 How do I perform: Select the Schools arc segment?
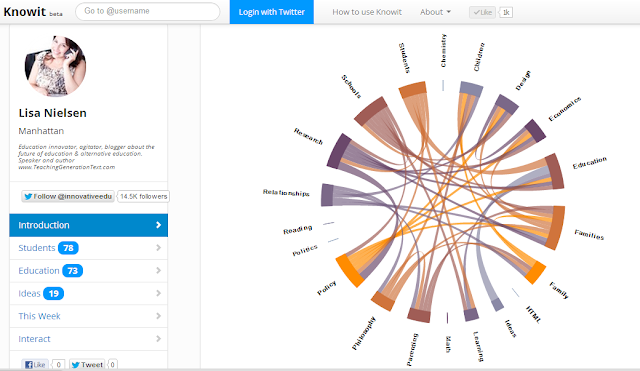pos(370,111)
